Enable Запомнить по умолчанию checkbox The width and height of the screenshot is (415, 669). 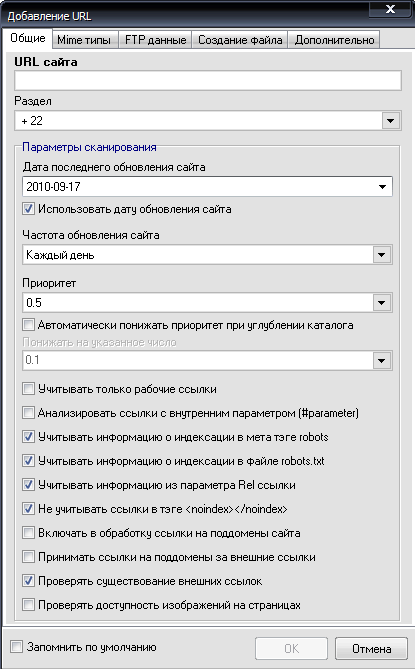(x=17, y=647)
